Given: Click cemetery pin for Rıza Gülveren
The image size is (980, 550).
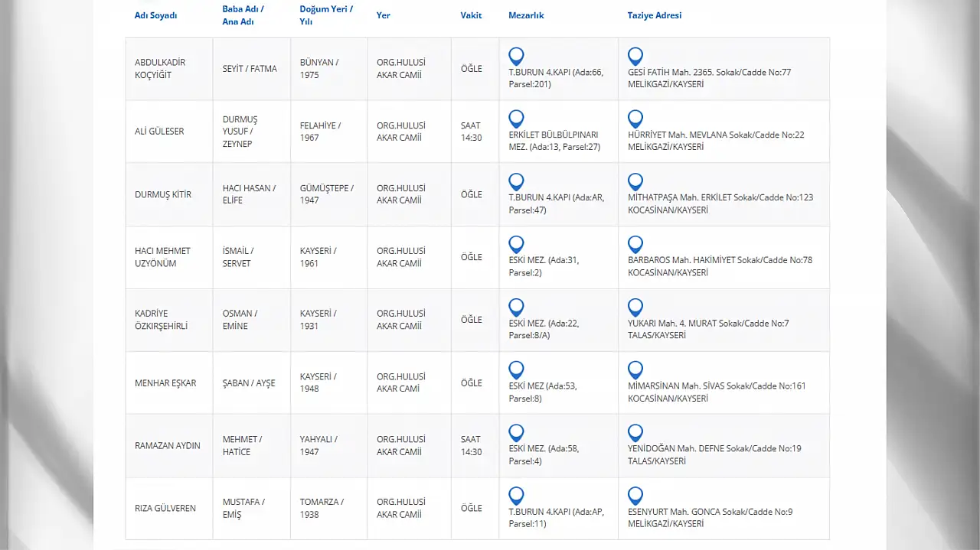Looking at the screenshot, I should [x=517, y=496].
